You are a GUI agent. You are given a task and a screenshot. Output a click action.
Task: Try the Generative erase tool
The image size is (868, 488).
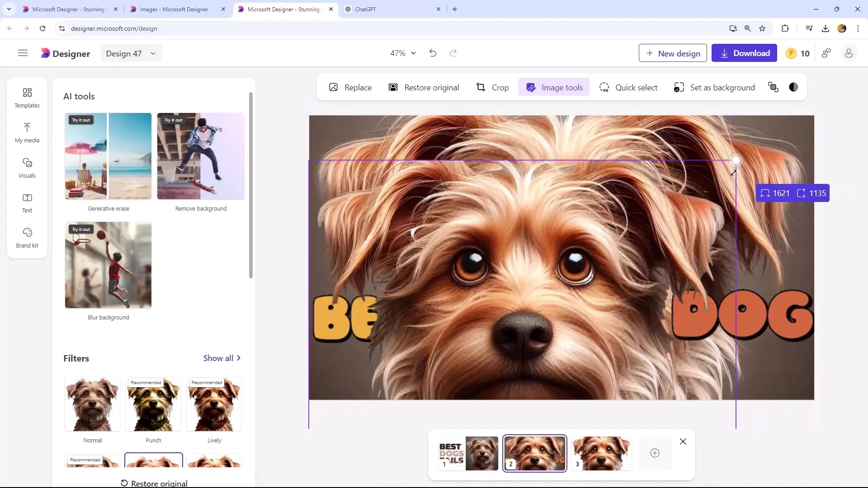(x=108, y=156)
